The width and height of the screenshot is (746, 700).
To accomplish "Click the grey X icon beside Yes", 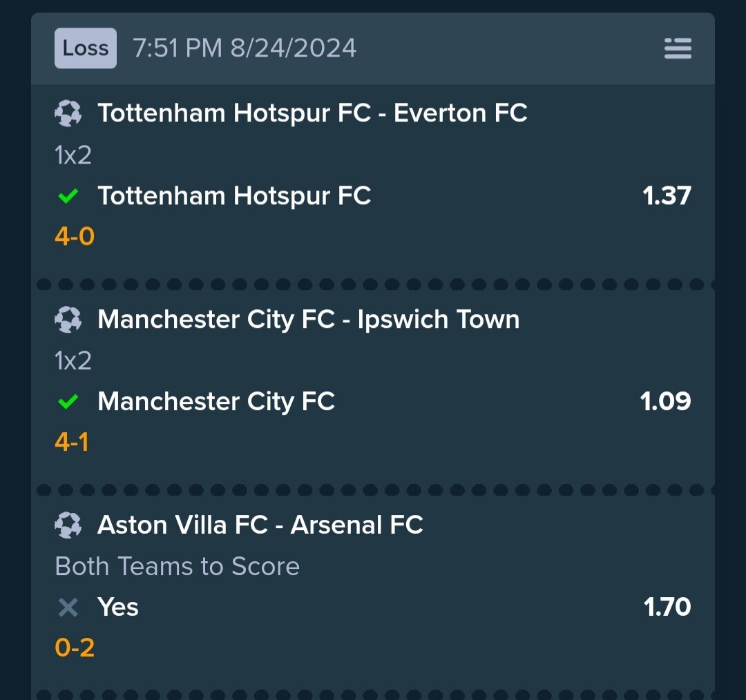I will 68,607.
